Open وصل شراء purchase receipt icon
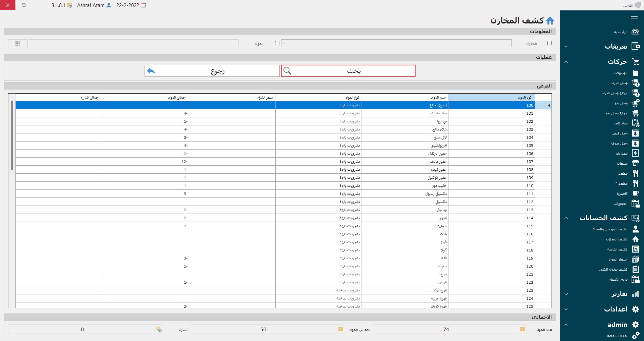This screenshot has height=341, width=644. coord(635,83)
